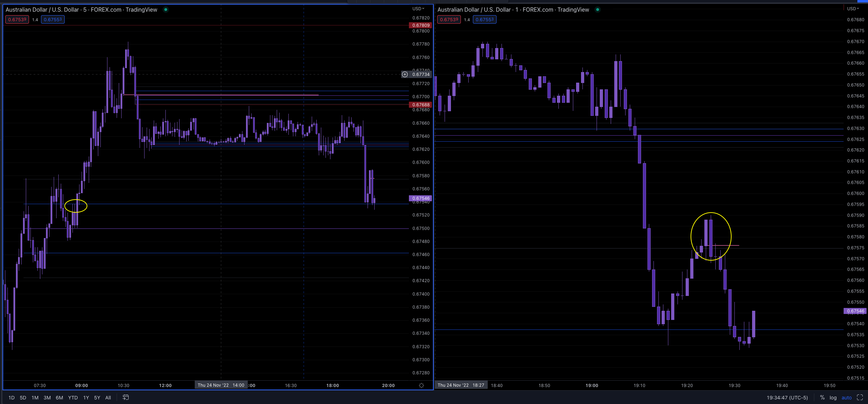This screenshot has width=868, height=404.
Task: Select the 1D date range
Action: [11, 397]
